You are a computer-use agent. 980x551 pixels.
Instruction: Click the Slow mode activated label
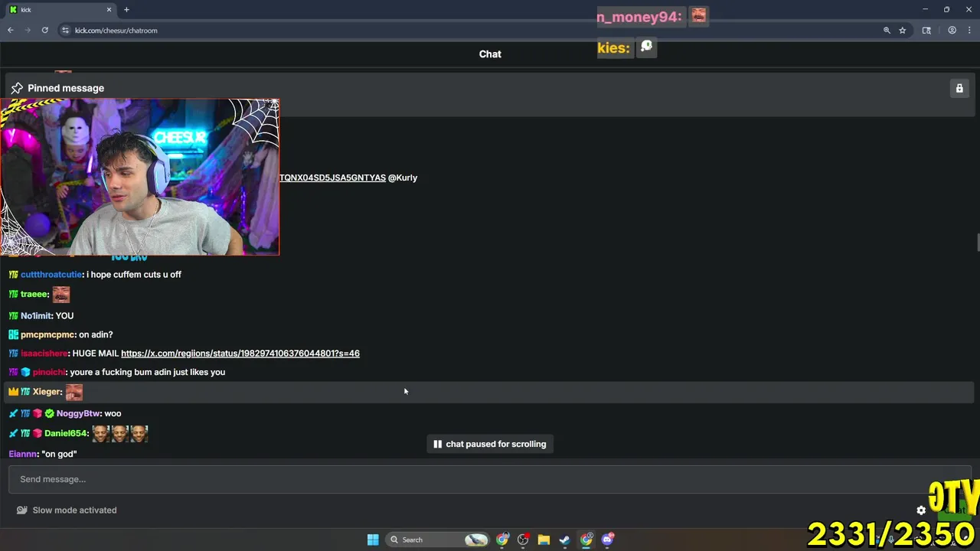pyautogui.click(x=74, y=510)
